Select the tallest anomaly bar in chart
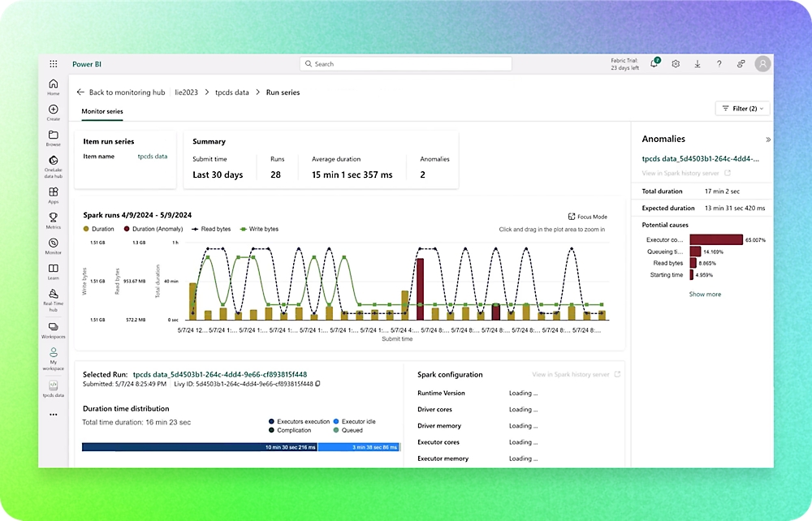 (x=420, y=289)
